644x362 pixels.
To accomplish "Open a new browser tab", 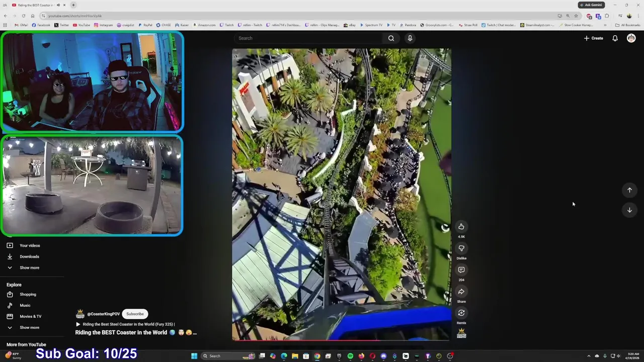I will (x=73, y=5).
